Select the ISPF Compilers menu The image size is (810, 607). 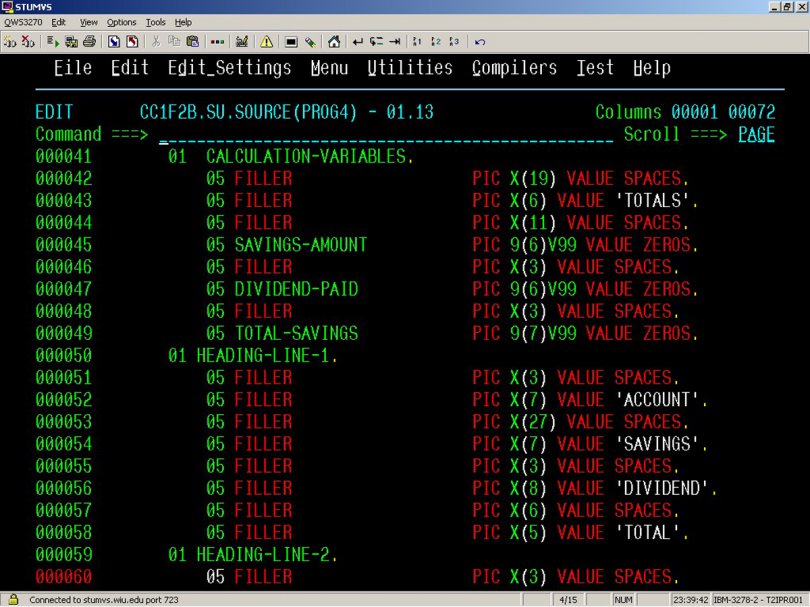tap(514, 68)
